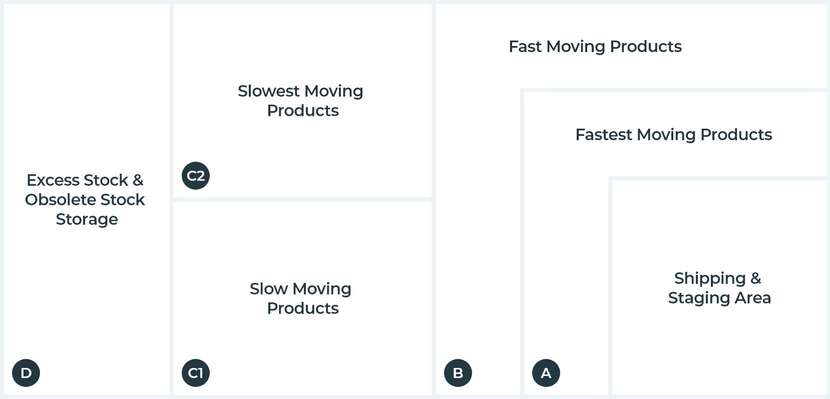Image resolution: width=830 pixels, height=399 pixels.
Task: Click the Slowest Moving Products text
Action: click(301, 101)
